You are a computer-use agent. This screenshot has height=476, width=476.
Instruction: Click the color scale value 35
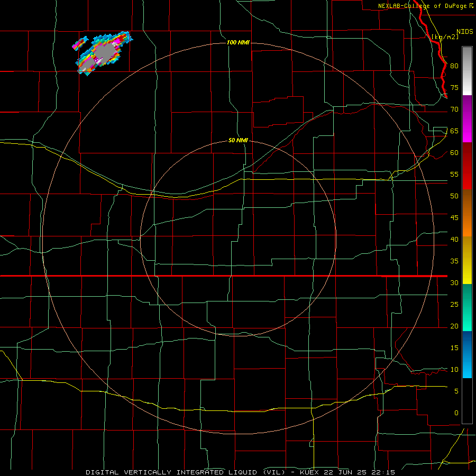pos(454,261)
